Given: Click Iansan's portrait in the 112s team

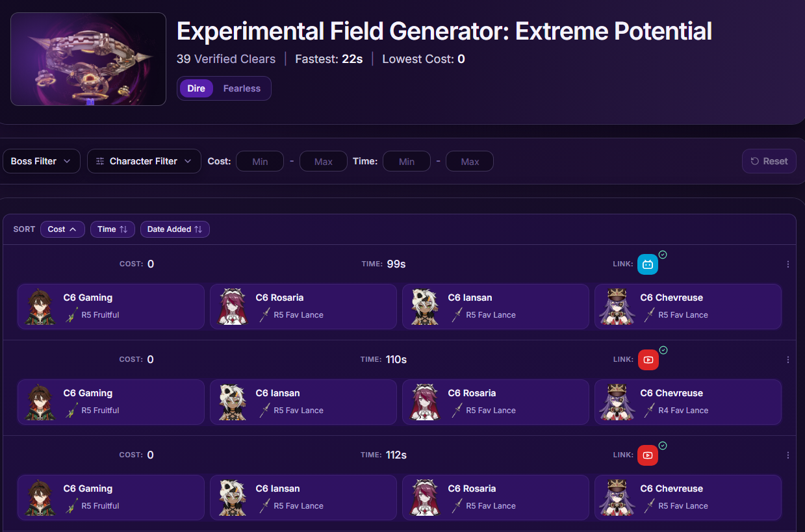Looking at the screenshot, I should coord(233,498).
